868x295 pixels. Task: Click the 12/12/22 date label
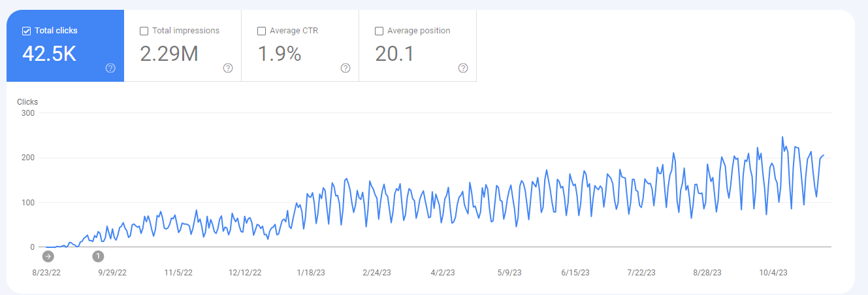pyautogui.click(x=246, y=273)
